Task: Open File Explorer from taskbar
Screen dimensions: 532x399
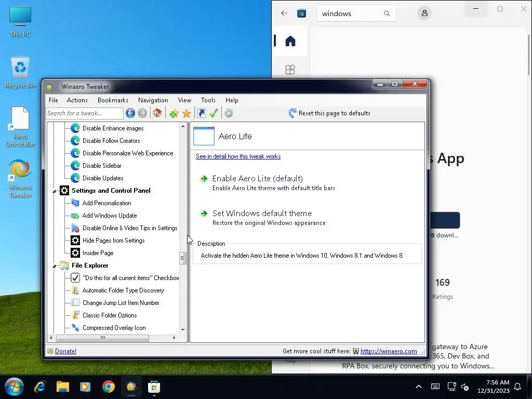Action: (x=63, y=387)
